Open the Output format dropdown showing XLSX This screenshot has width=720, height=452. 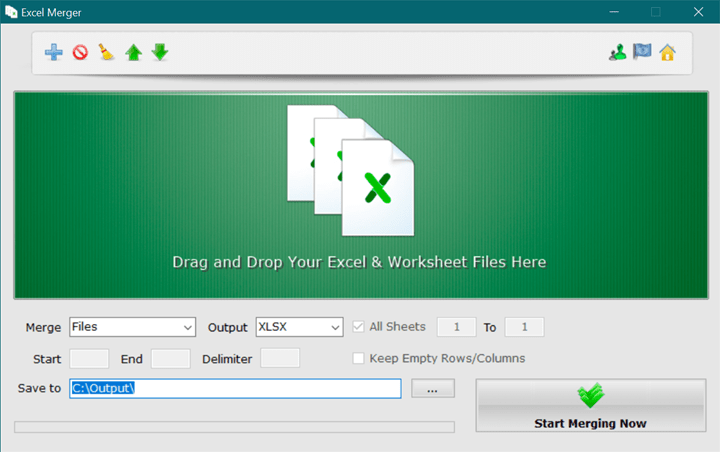coord(299,327)
